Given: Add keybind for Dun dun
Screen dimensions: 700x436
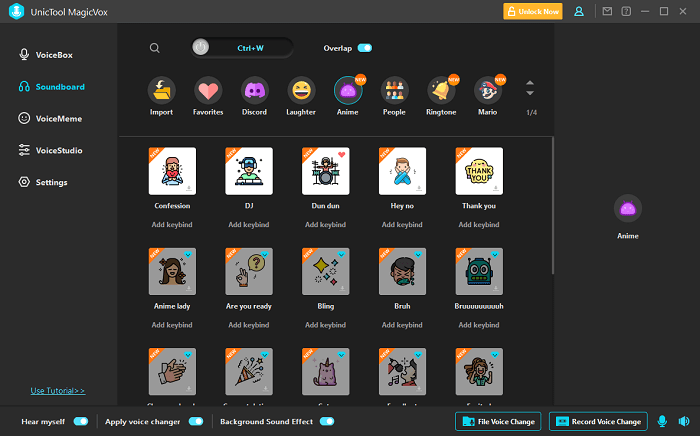Looking at the screenshot, I should 325,224.
